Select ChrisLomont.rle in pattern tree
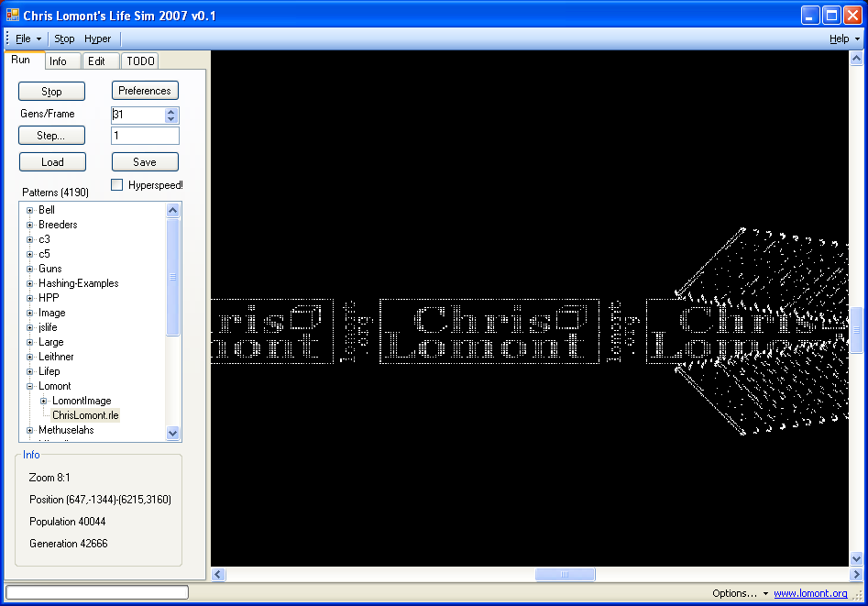This screenshot has height=606, width=868. [85, 415]
